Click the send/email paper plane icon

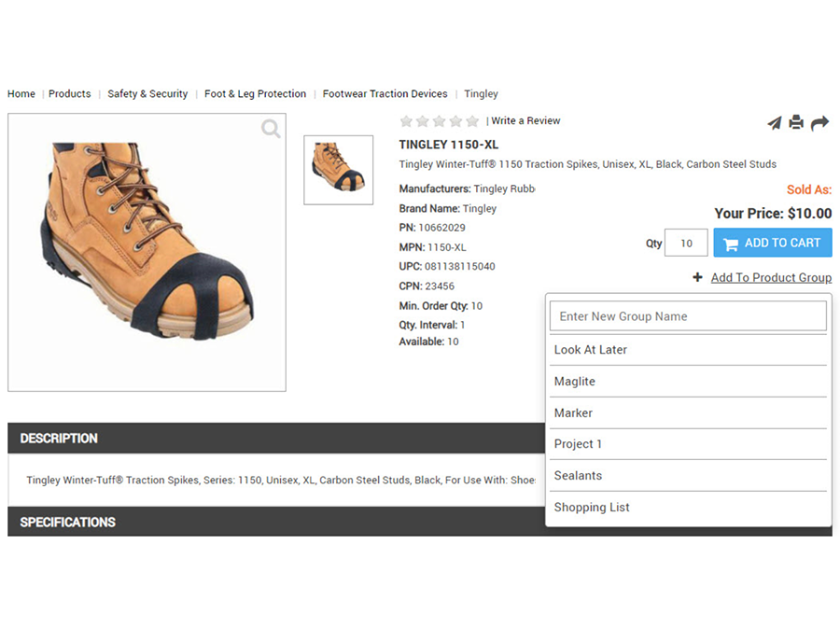(x=774, y=123)
